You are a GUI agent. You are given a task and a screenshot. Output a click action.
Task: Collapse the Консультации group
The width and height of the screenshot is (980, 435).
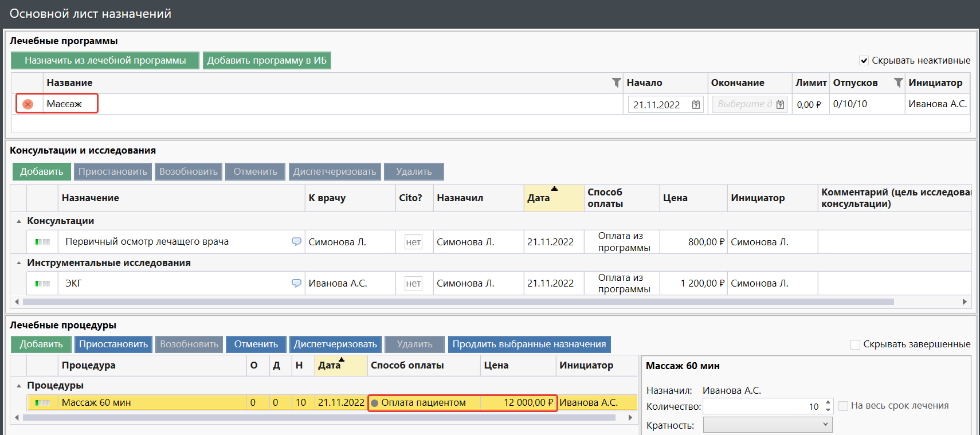(19, 221)
